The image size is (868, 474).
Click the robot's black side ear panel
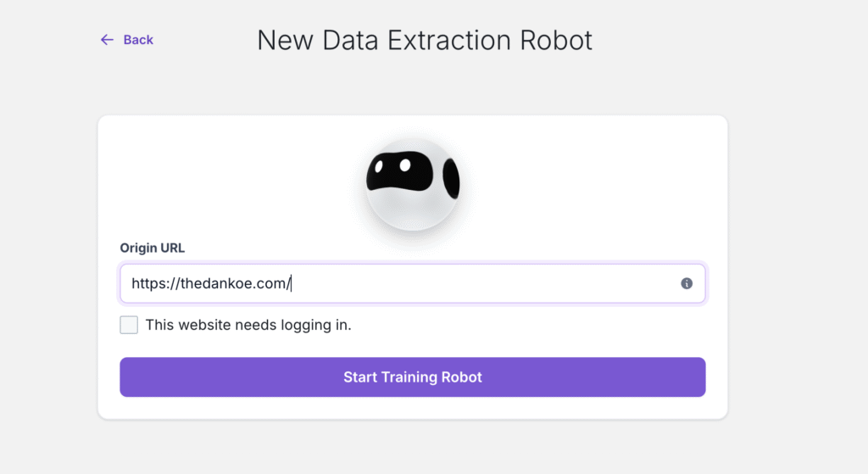(x=451, y=178)
